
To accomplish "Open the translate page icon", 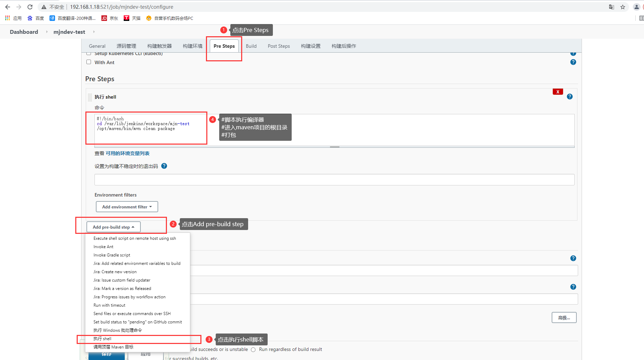I will 612,7.
